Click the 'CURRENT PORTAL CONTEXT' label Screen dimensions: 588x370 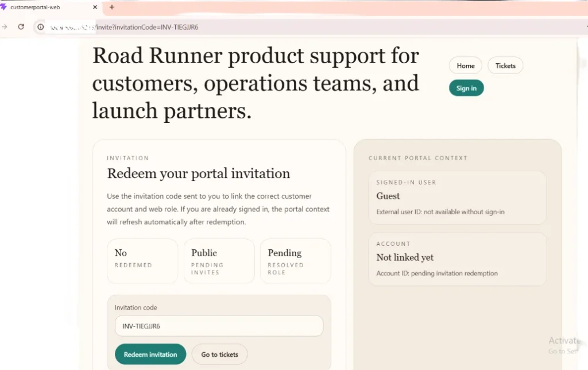click(418, 158)
